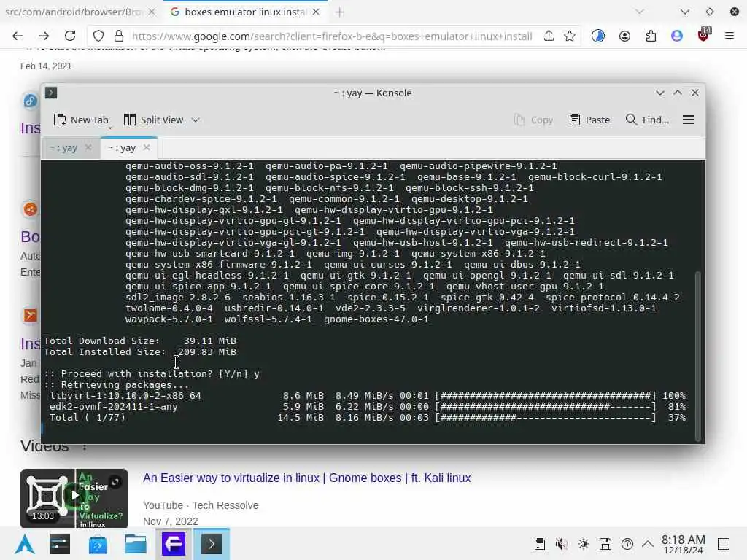The image size is (747, 560).
Task: Expand hidden system tray icons arrow
Action: (x=648, y=544)
